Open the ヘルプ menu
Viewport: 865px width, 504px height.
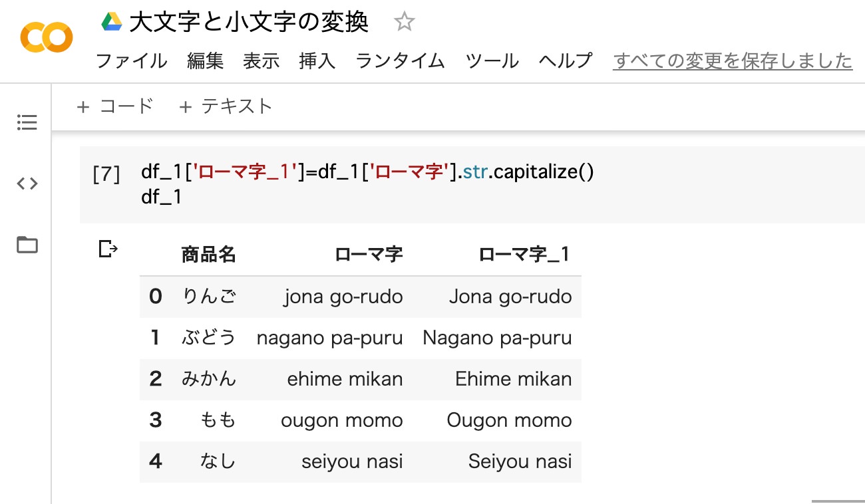(x=565, y=61)
